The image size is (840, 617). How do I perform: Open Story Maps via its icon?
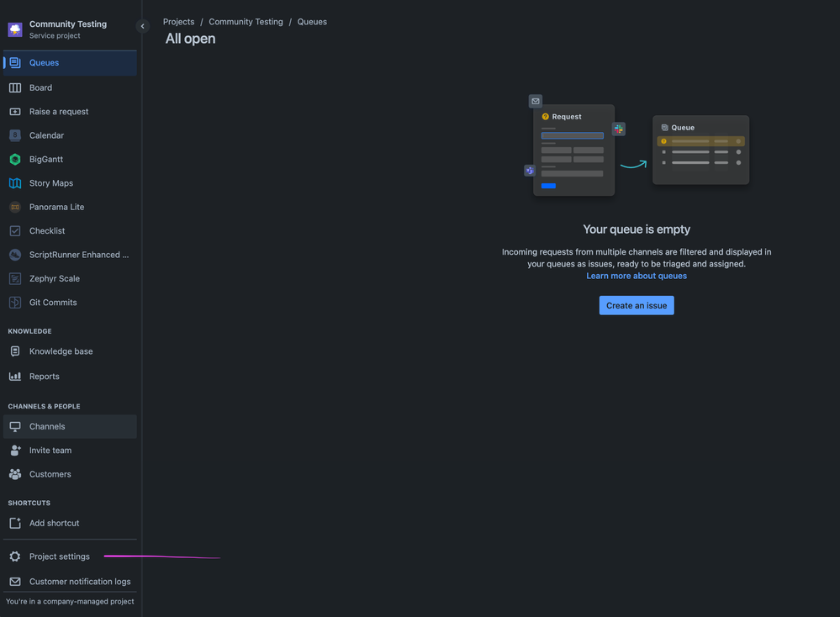[x=14, y=182]
